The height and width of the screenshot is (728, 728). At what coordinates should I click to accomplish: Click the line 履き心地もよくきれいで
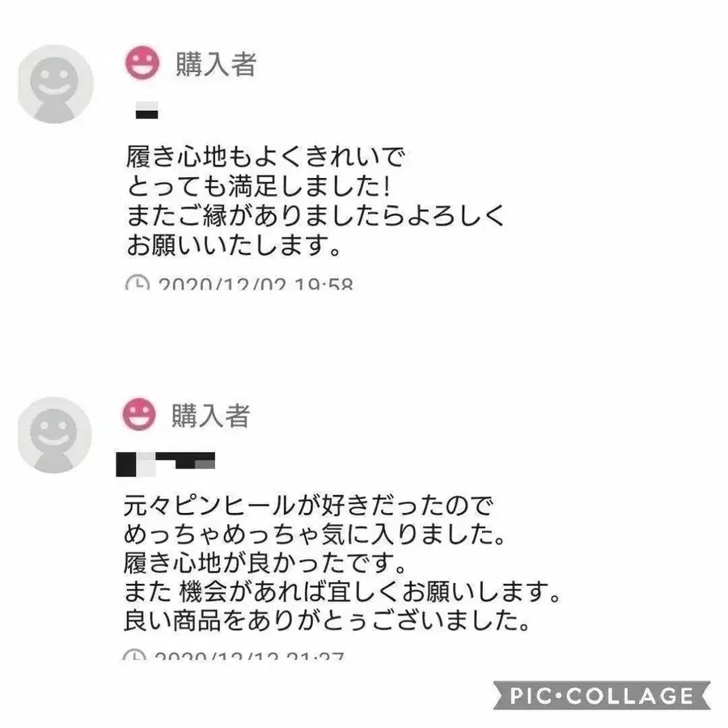coord(266,156)
